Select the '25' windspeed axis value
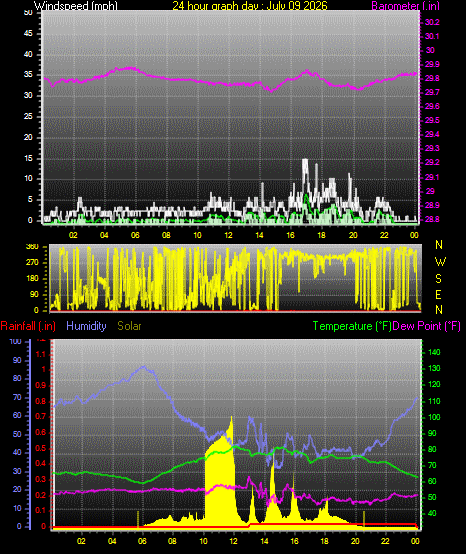This screenshot has height=554, width=466. [28, 116]
